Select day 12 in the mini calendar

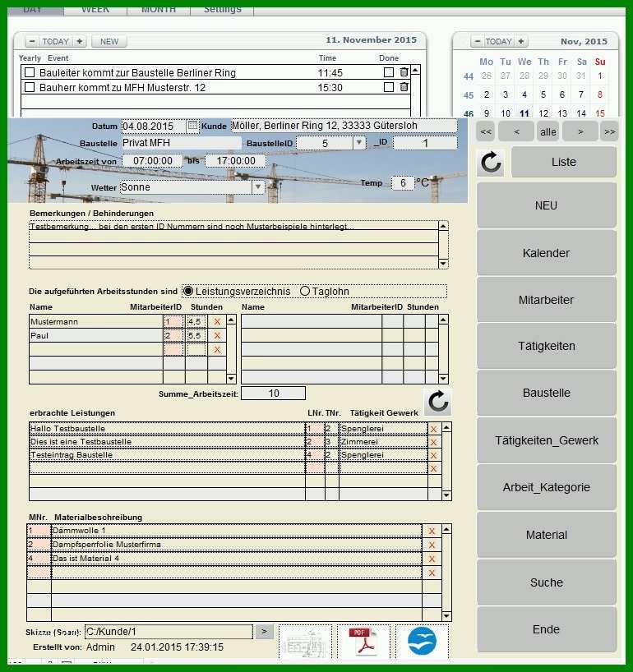(543, 113)
